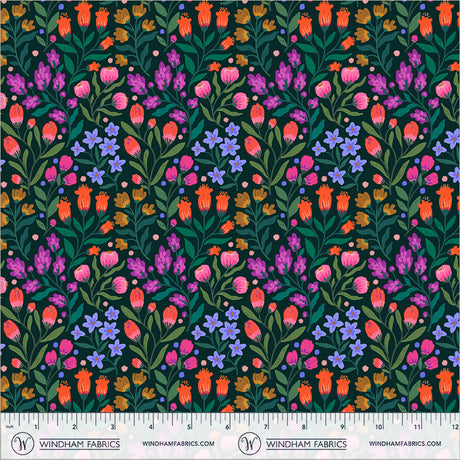Click the dark floral fabric pattern swatch
The width and height of the screenshot is (460, 460).
point(230,207)
